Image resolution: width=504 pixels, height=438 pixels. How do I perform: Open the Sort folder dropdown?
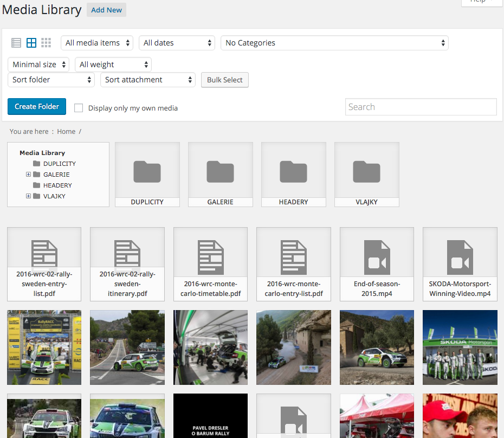[51, 80]
